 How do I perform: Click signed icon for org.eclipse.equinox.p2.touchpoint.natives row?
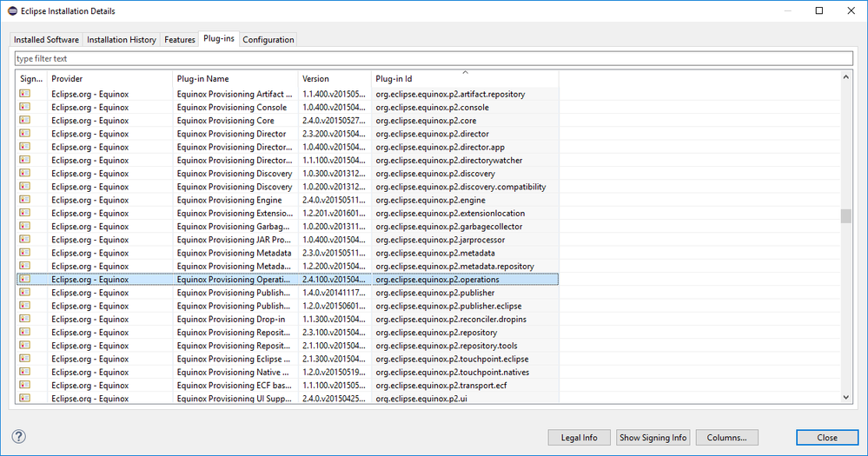point(24,372)
